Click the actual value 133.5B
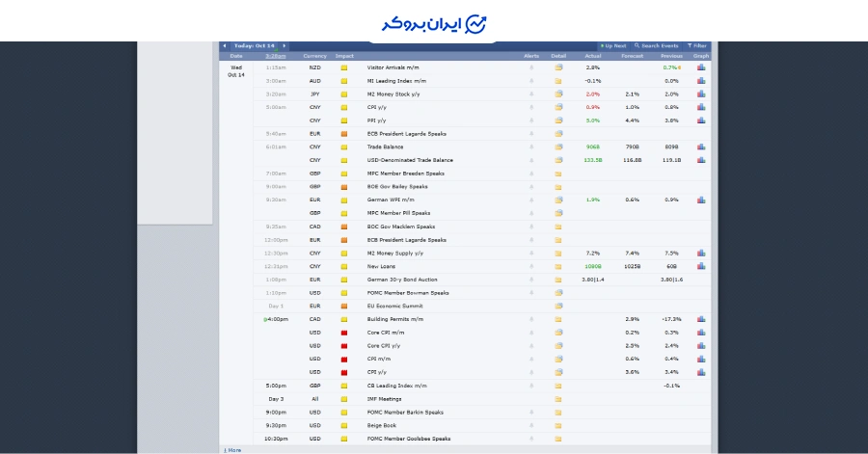The height and width of the screenshot is (454, 868). coord(593,160)
